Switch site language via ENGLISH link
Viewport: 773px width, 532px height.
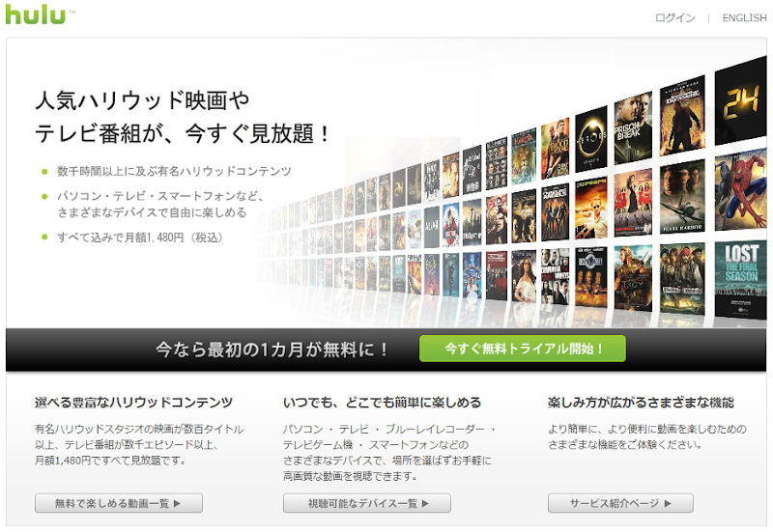(744, 18)
